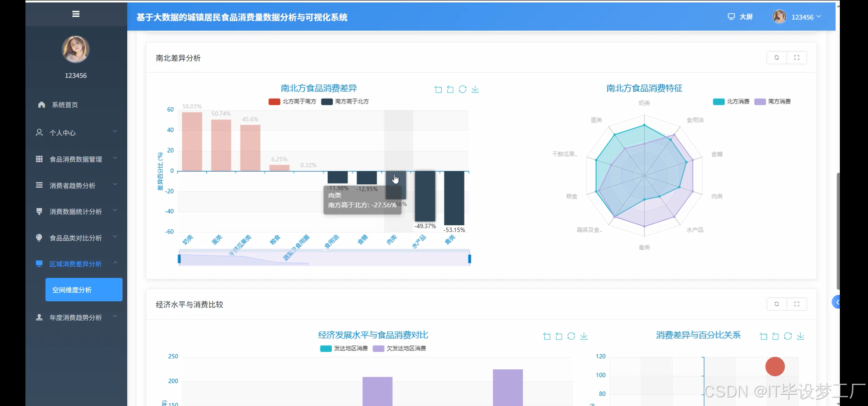Image resolution: width=868 pixels, height=406 pixels.
Task: Toggle 南方消费 radar legend
Action: click(x=773, y=102)
